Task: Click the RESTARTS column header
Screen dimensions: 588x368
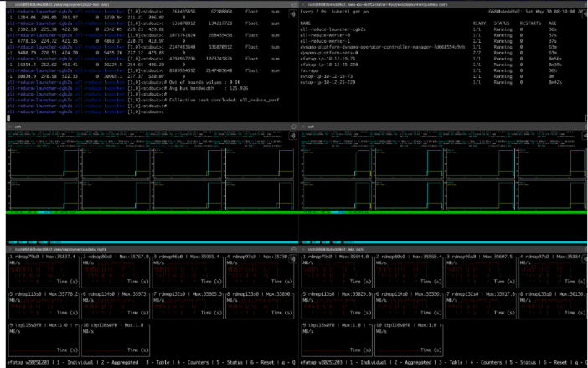Action: [530, 23]
